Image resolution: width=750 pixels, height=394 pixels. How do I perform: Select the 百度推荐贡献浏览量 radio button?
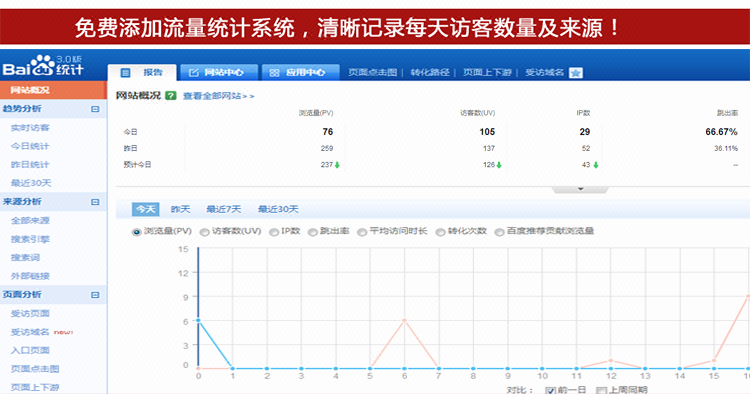coord(499,232)
